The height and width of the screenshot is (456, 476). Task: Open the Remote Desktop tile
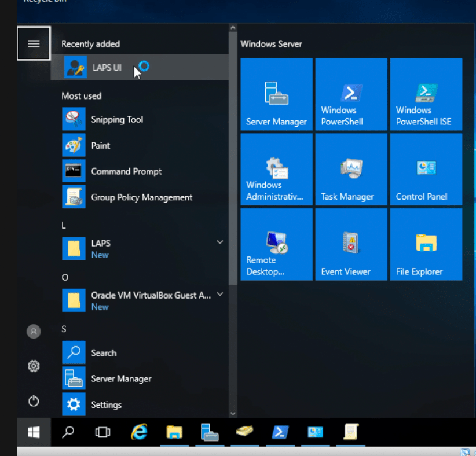click(x=276, y=244)
